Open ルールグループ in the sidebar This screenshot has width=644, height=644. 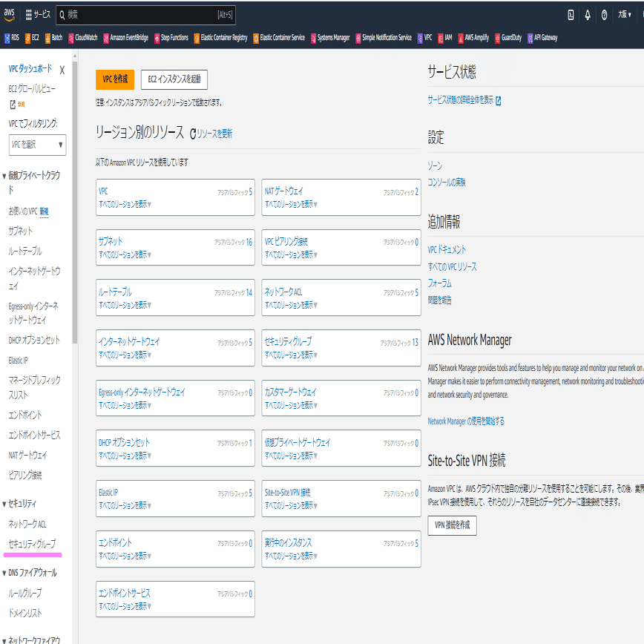[x=25, y=594]
